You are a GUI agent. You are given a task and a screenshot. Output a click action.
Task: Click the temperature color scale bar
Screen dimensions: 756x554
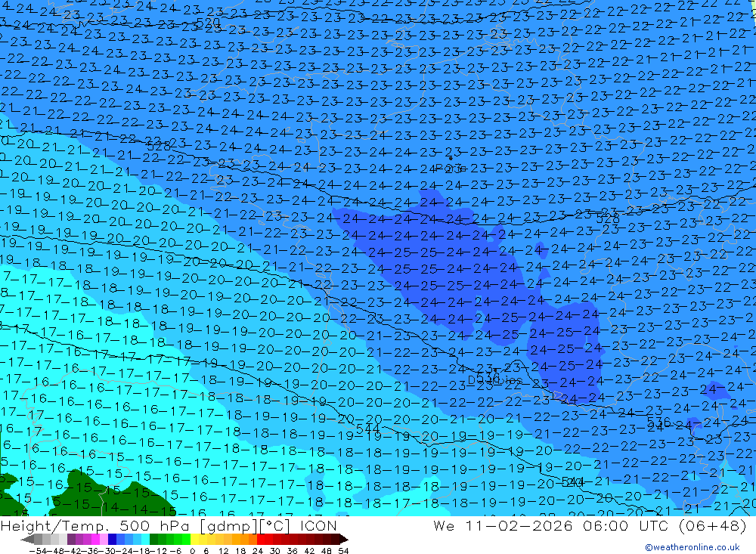185,539
